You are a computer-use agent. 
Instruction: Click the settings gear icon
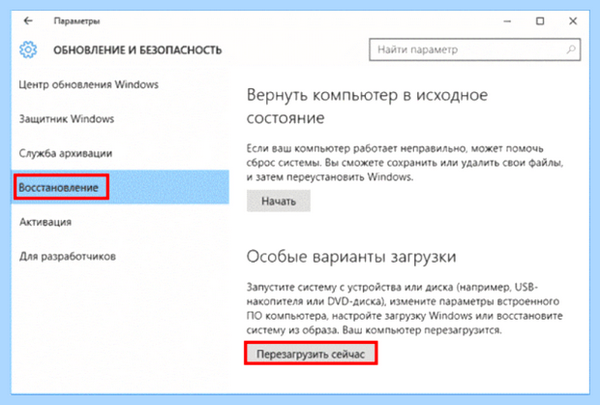[x=28, y=50]
